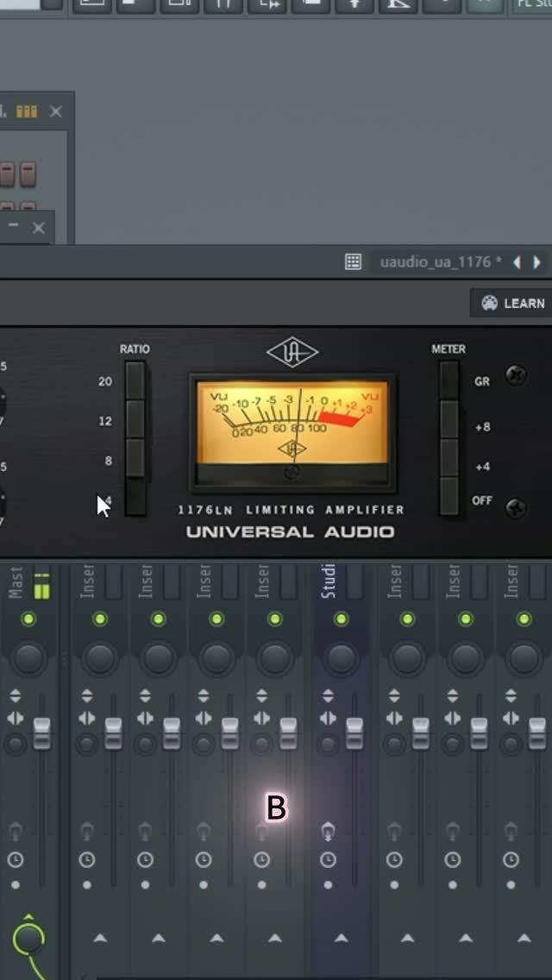The image size is (552, 980).
Task: Invert polarity on Insert right of Studio
Action: click(x=394, y=695)
